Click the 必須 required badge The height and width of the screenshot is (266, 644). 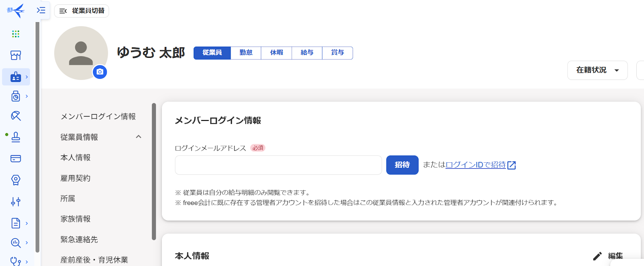(x=258, y=148)
